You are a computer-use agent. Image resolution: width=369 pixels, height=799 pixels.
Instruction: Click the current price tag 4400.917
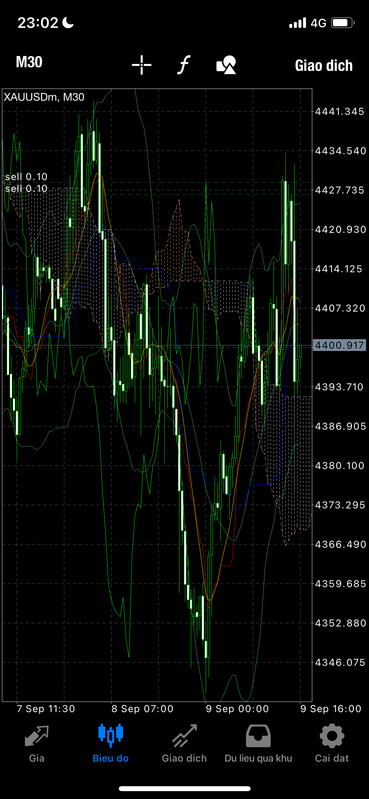tap(340, 346)
